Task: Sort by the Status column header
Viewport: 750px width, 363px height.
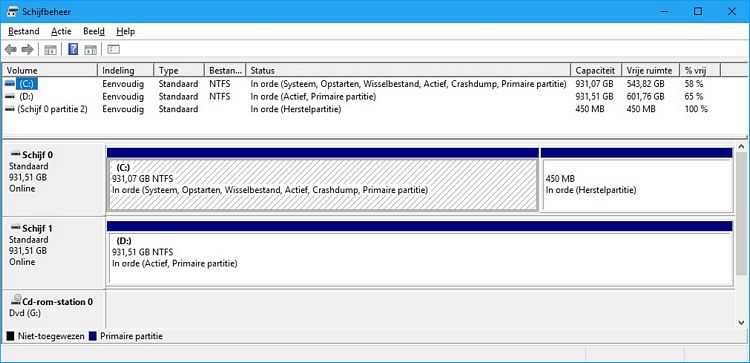Action: coord(408,70)
